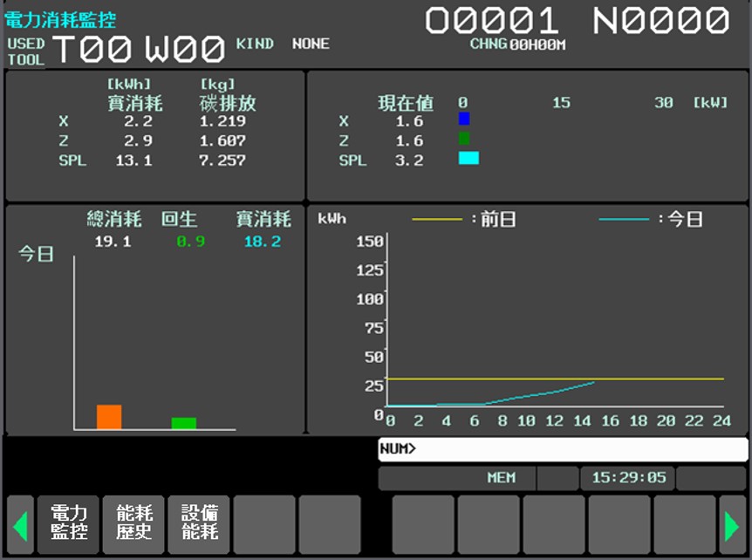Viewport: 752px width, 560px height.
Task: Click the 7.257 SPL carbon emission value
Action: (x=222, y=160)
